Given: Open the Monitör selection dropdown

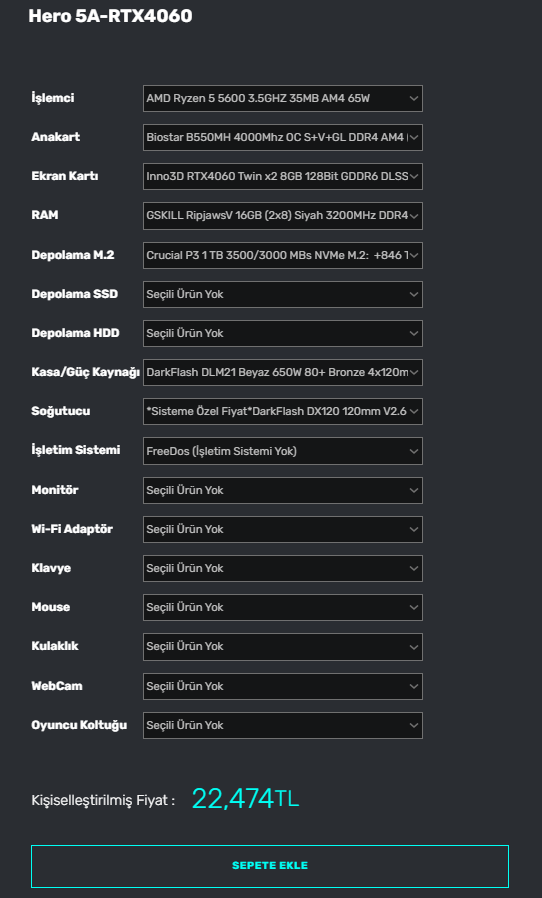Looking at the screenshot, I should tap(282, 490).
